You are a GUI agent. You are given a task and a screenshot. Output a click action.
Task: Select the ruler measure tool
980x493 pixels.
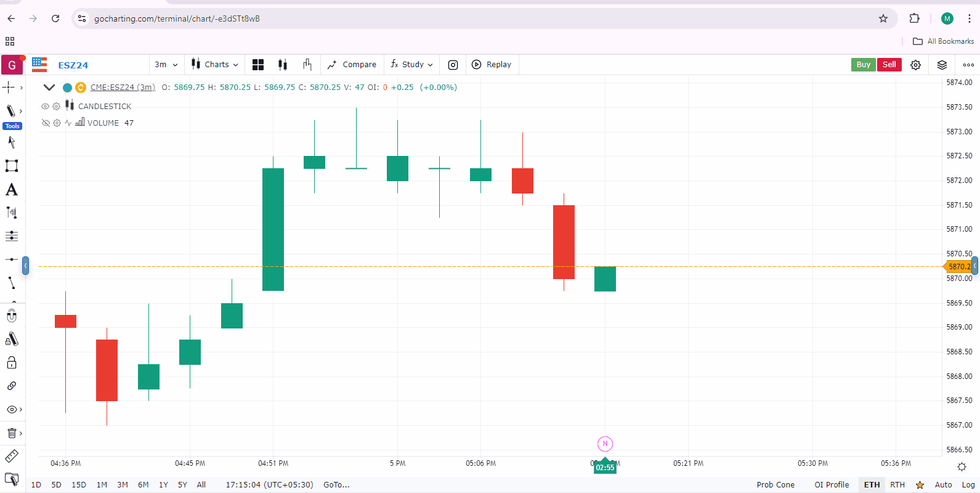coord(12,456)
